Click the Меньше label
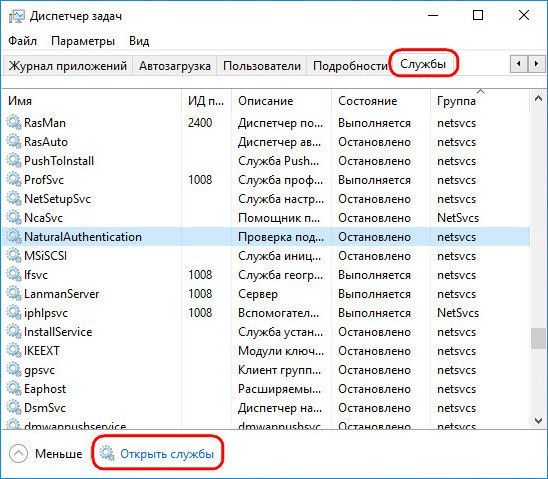Screen dimensions: 548x479 pyautogui.click(x=58, y=453)
